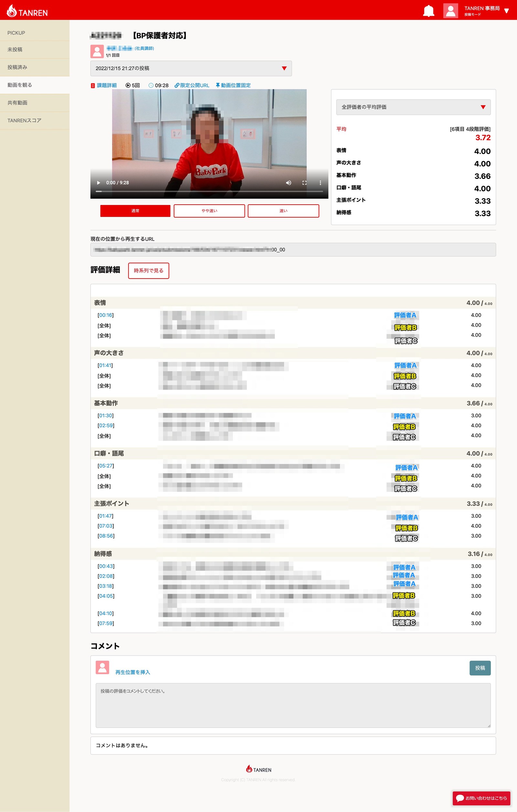The image size is (517, 812).
Task: Enter fullscreen mode on the video
Action: coord(304,183)
